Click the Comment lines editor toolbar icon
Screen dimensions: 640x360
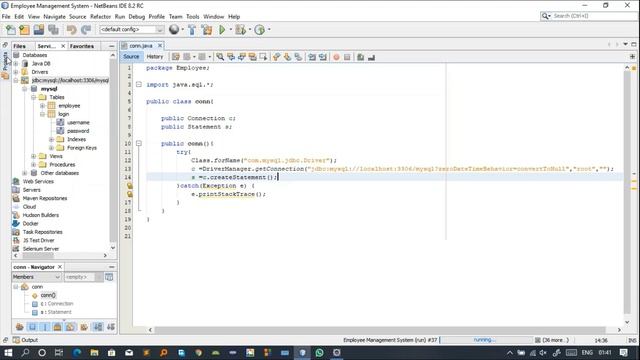click(360, 57)
